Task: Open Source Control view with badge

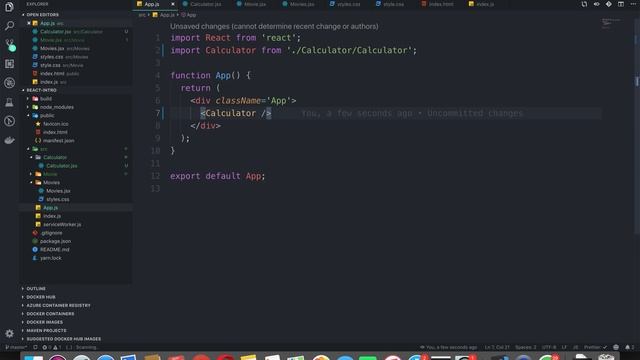Action: point(10,44)
